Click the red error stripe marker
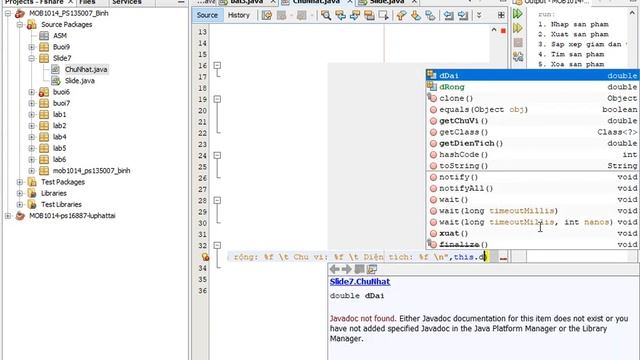The image size is (640, 360). [x=503, y=31]
